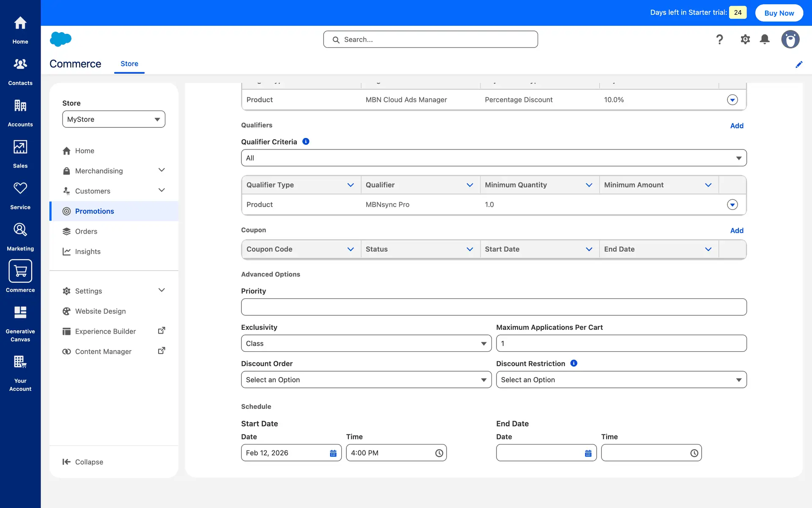
Task: Click the pencil edit page icon
Action: [x=798, y=64]
